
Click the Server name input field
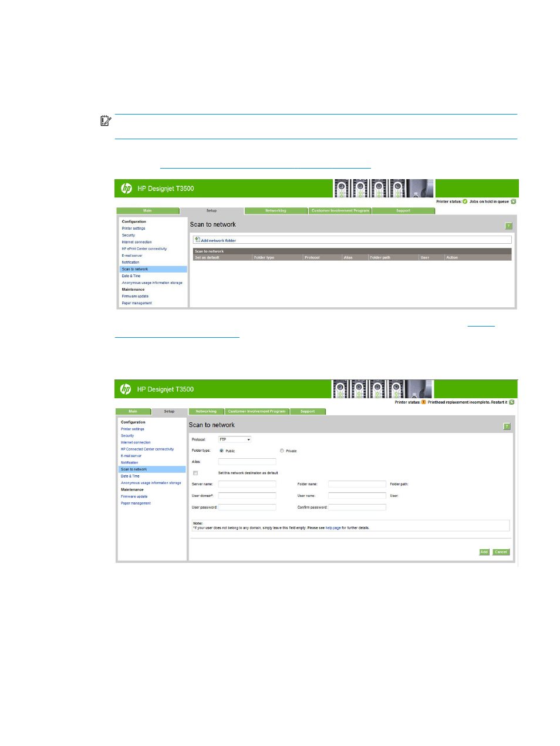(x=247, y=484)
